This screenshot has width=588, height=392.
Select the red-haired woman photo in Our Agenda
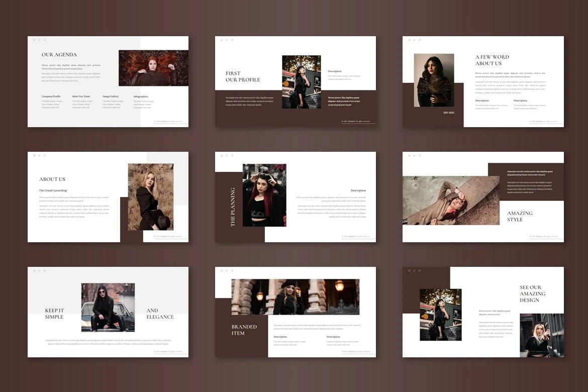pos(153,68)
